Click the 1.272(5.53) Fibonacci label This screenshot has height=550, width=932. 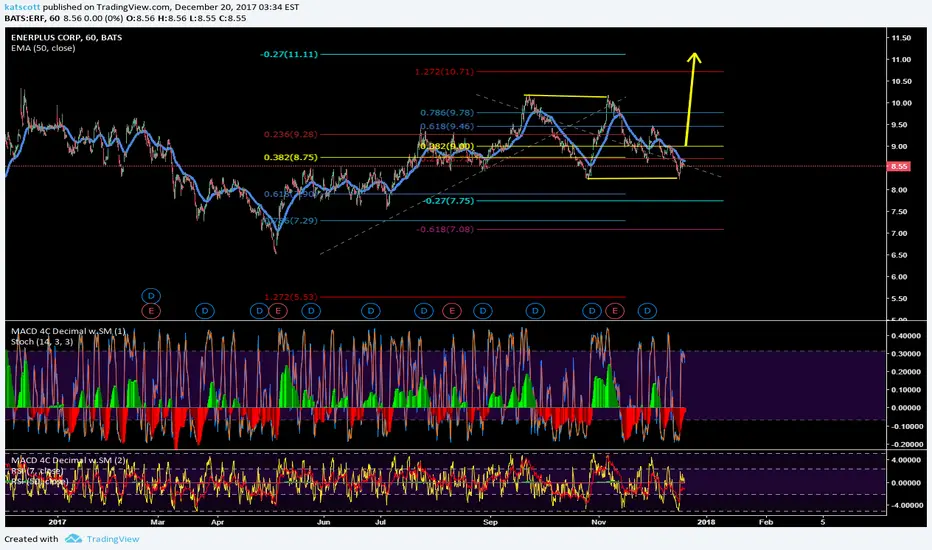pyautogui.click(x=291, y=297)
